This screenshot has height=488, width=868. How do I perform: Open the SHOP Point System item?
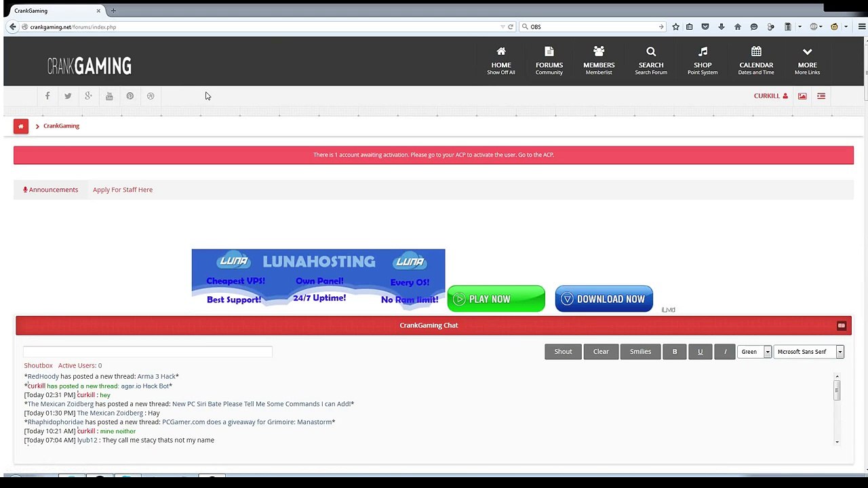pyautogui.click(x=703, y=61)
